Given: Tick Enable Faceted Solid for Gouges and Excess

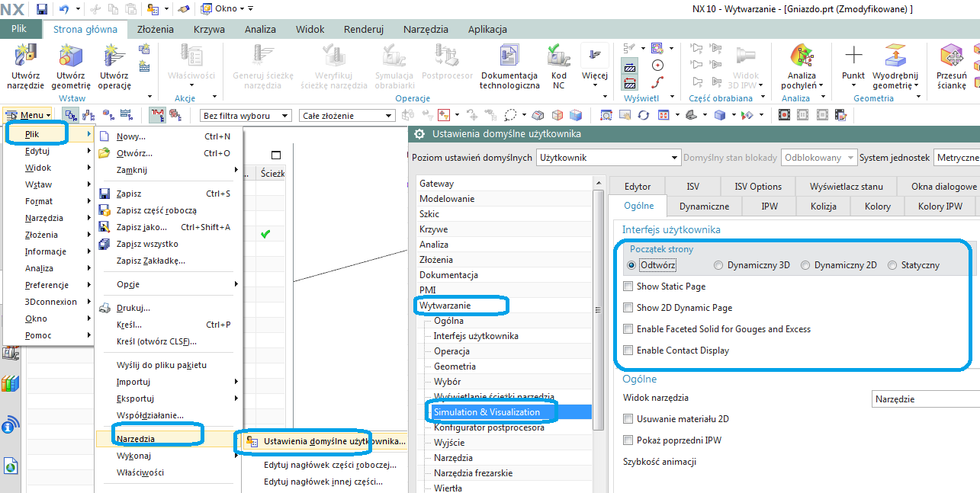Looking at the screenshot, I should pyautogui.click(x=628, y=329).
